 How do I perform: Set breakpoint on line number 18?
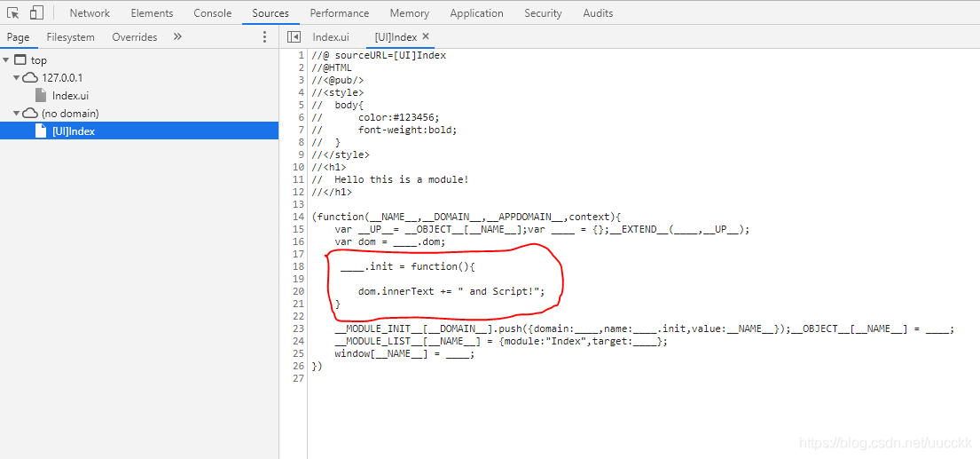point(297,266)
